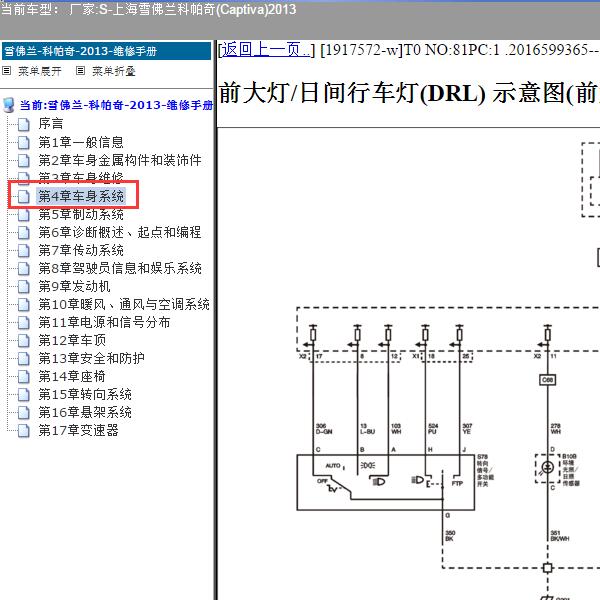The height and width of the screenshot is (600, 600).
Task: Open 第12章车顶
Action: click(x=72, y=340)
